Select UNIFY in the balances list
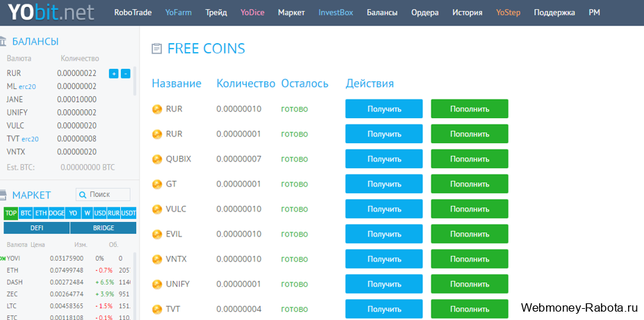Viewport: 644px width, 320px height. tap(17, 113)
